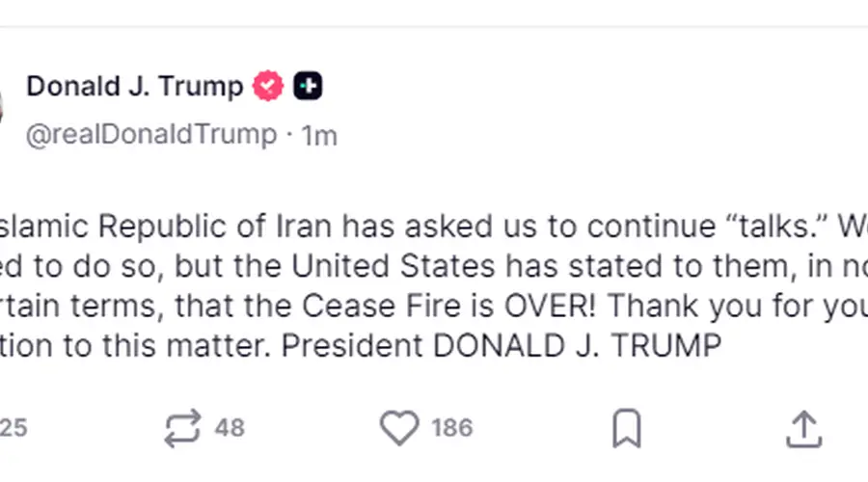View the 48 ReTruths count

coord(230,428)
